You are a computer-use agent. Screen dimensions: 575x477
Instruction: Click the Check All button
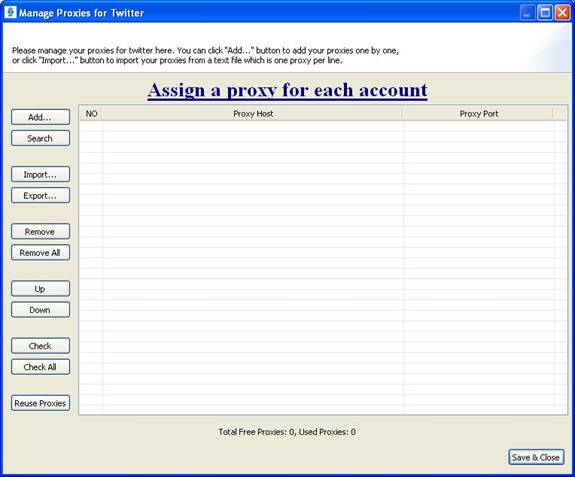(40, 367)
